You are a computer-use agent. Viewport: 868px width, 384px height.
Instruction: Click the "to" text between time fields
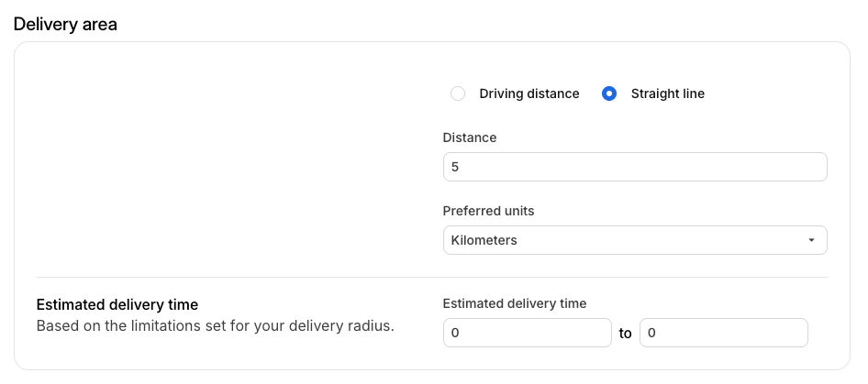click(626, 334)
